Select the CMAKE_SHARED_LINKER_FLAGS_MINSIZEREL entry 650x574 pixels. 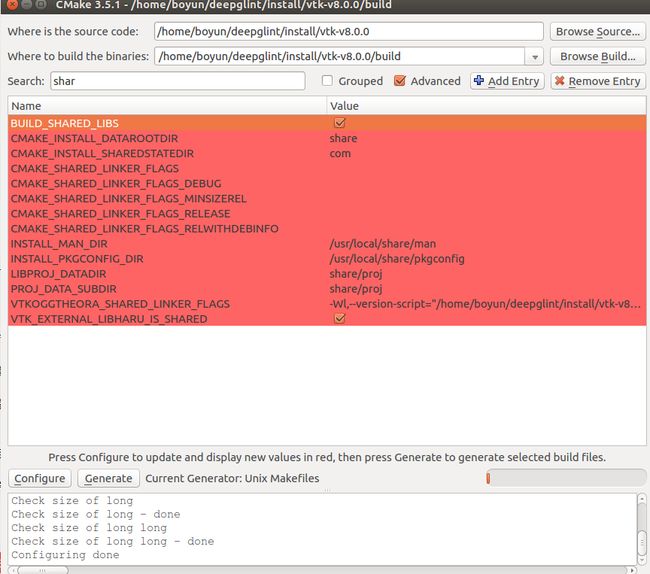click(129, 199)
